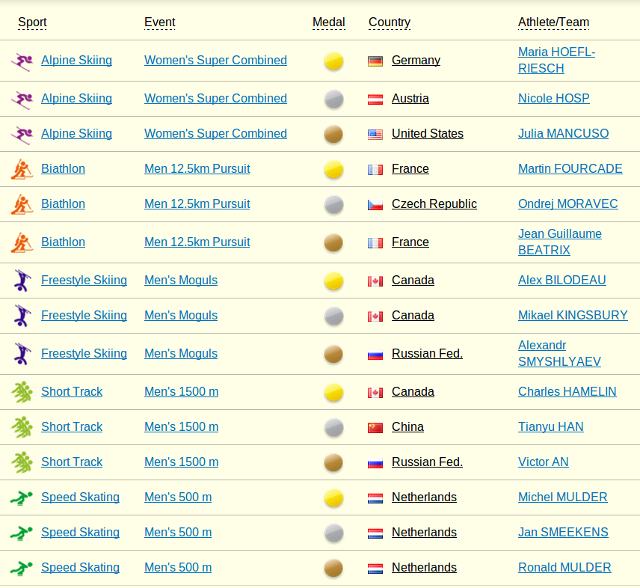Click the gold medal icon for Maria HOEFL-RIESCH
Image resolution: width=640 pixels, height=588 pixels.
click(x=334, y=61)
